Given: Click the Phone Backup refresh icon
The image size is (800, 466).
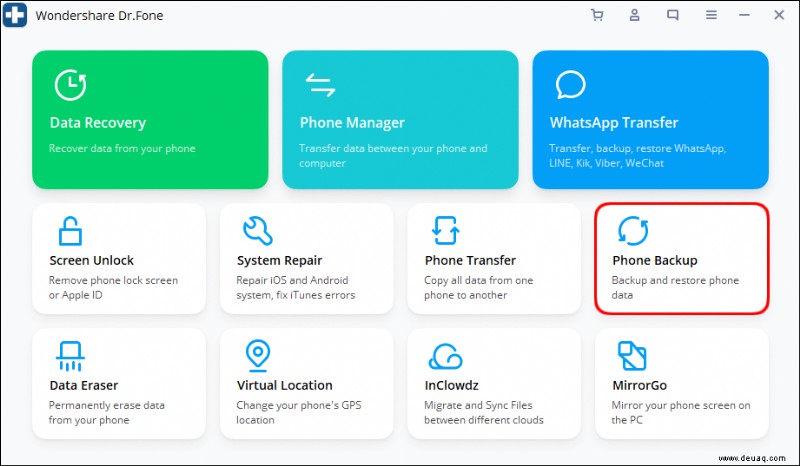Looking at the screenshot, I should (x=633, y=231).
